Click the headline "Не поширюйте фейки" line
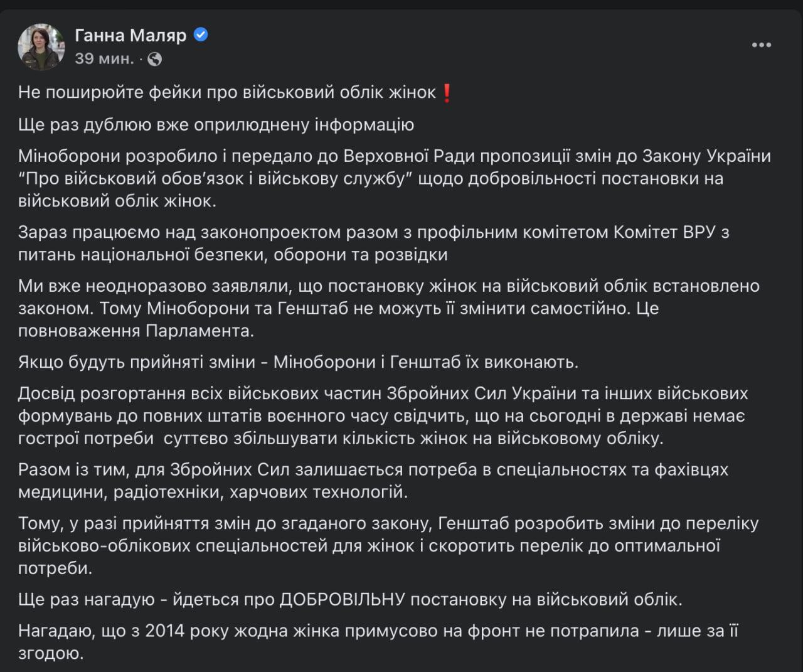Viewport: 803px width, 672px height. (x=227, y=93)
